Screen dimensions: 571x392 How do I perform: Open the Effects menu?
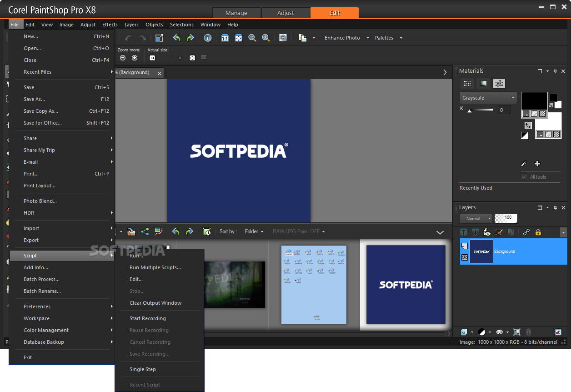pyautogui.click(x=110, y=25)
